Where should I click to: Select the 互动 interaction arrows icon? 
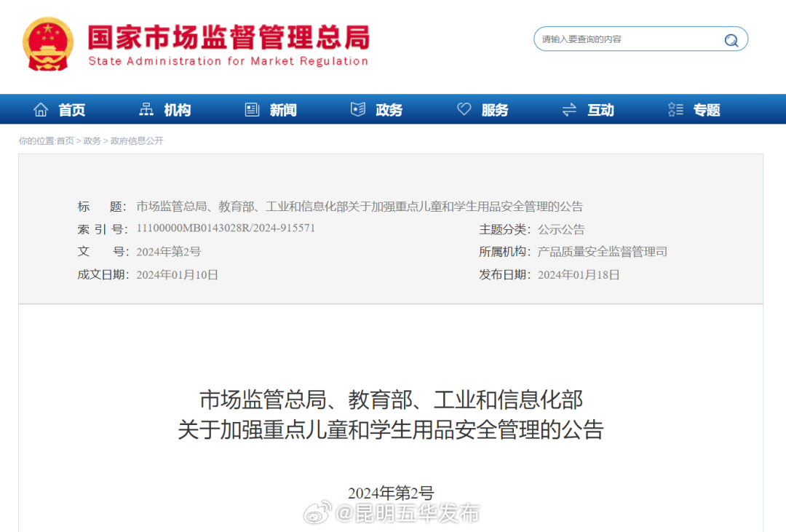click(x=569, y=109)
